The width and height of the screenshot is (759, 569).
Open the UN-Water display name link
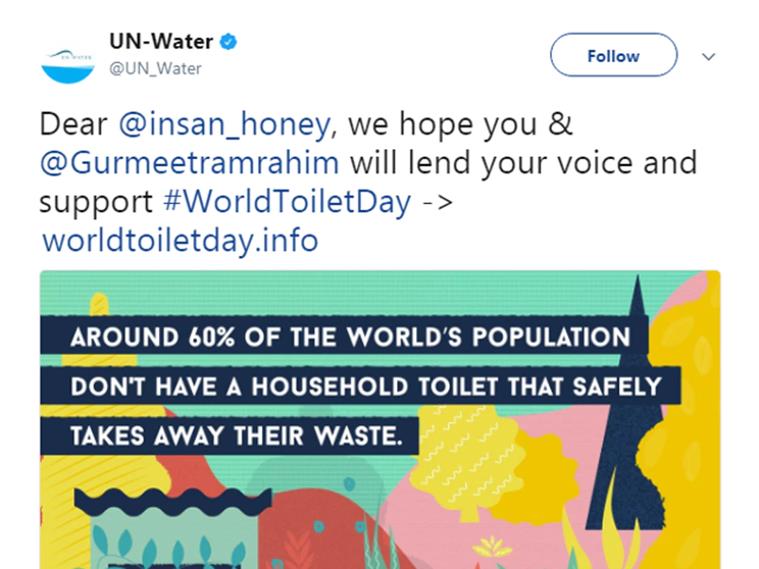click(x=161, y=42)
